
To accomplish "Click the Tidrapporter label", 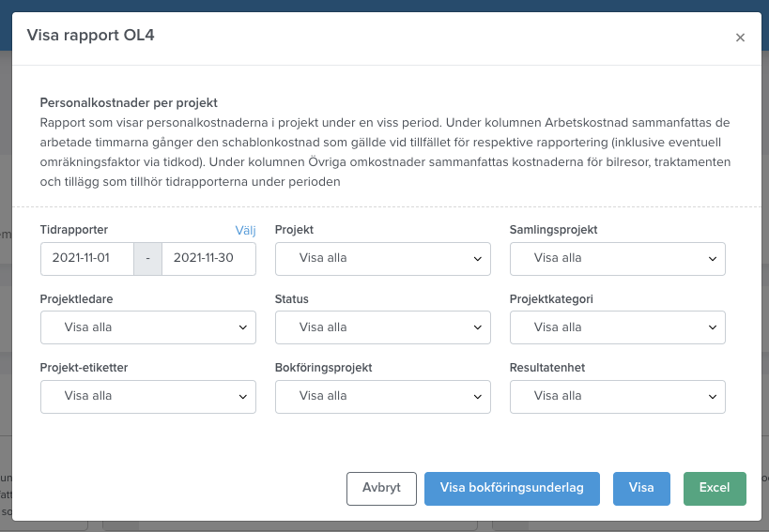I will (x=74, y=230).
